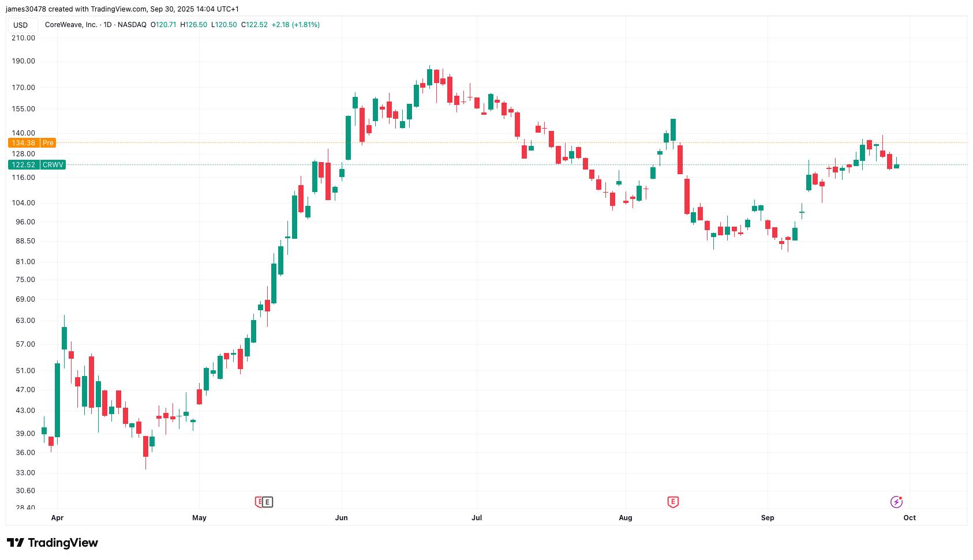973x560 pixels.
Task: Click the +2.18 (+1.81%) change value
Action: [x=295, y=25]
